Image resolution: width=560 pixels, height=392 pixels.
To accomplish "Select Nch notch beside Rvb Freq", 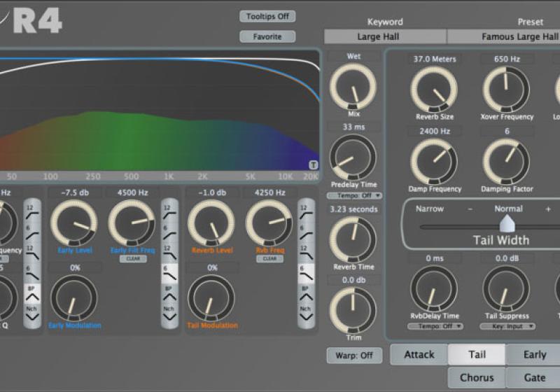I will pos(306,314).
